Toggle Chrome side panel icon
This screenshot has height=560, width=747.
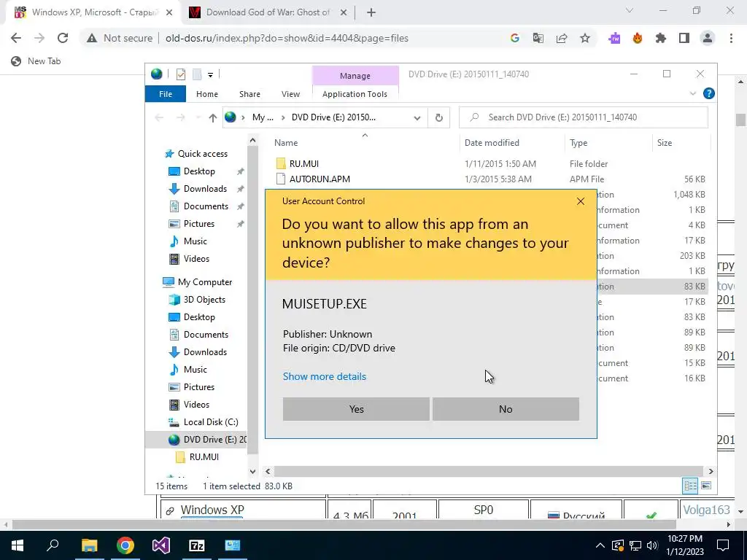684,38
